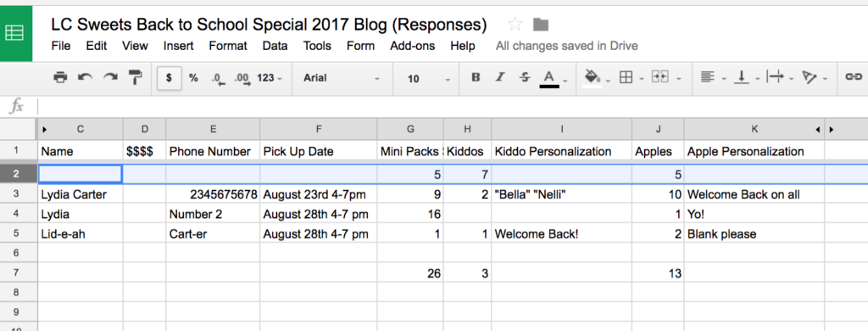The width and height of the screenshot is (868, 331).
Task: Select the paint format roller tool
Action: pos(135,77)
